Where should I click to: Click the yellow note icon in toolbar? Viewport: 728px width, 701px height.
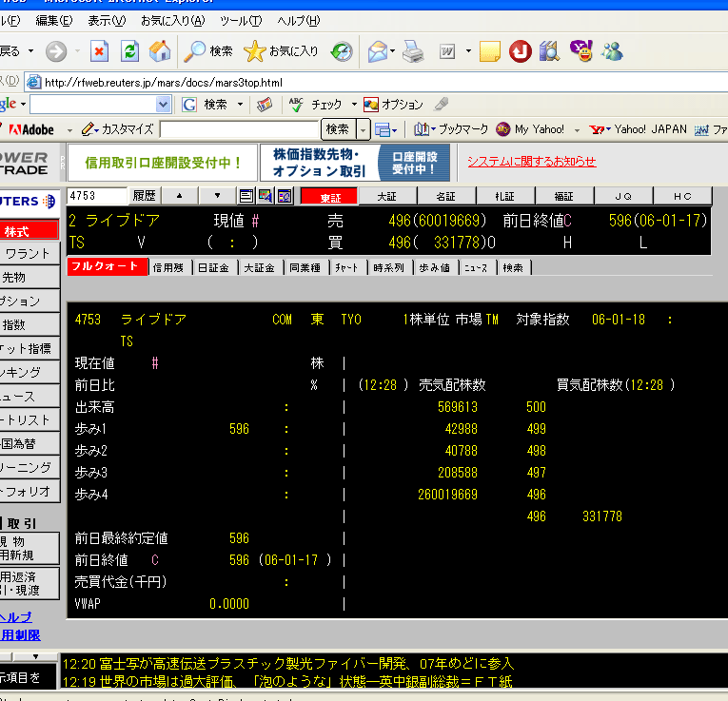tap(490, 51)
